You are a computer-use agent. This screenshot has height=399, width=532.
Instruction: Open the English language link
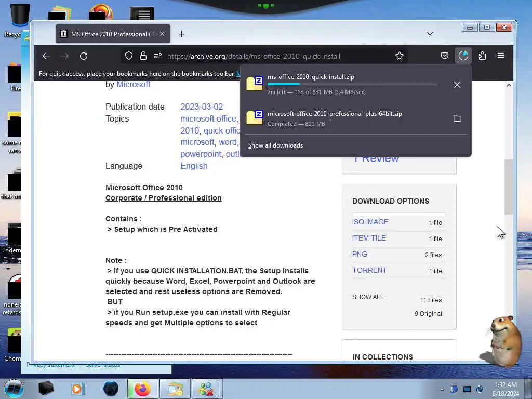click(194, 166)
